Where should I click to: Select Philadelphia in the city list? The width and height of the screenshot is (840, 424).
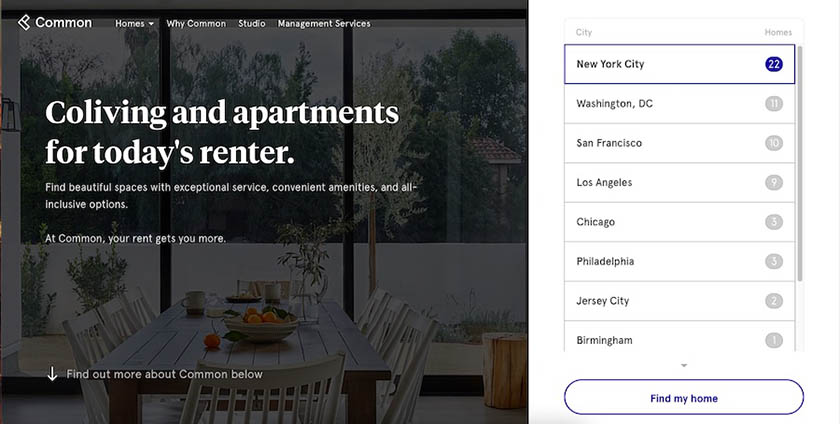[679, 261]
